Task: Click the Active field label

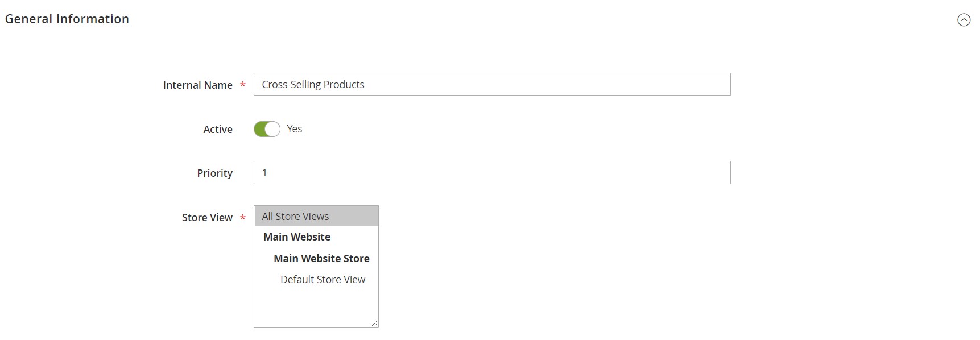Action: point(218,129)
